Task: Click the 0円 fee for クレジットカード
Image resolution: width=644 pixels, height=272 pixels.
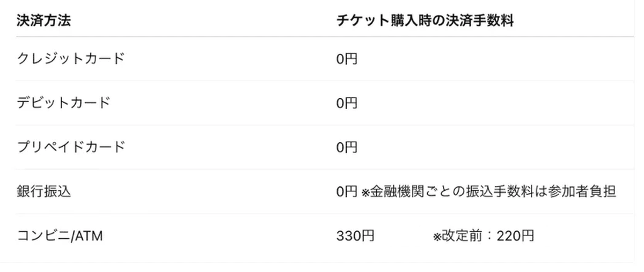Action: (347, 59)
